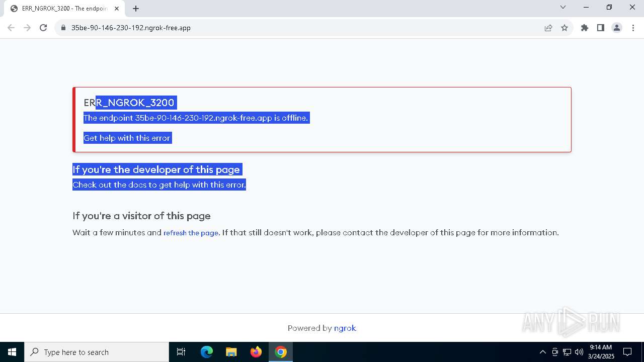
Task: Click the ERR_NGROK_3200 heading text
Action: tap(129, 103)
